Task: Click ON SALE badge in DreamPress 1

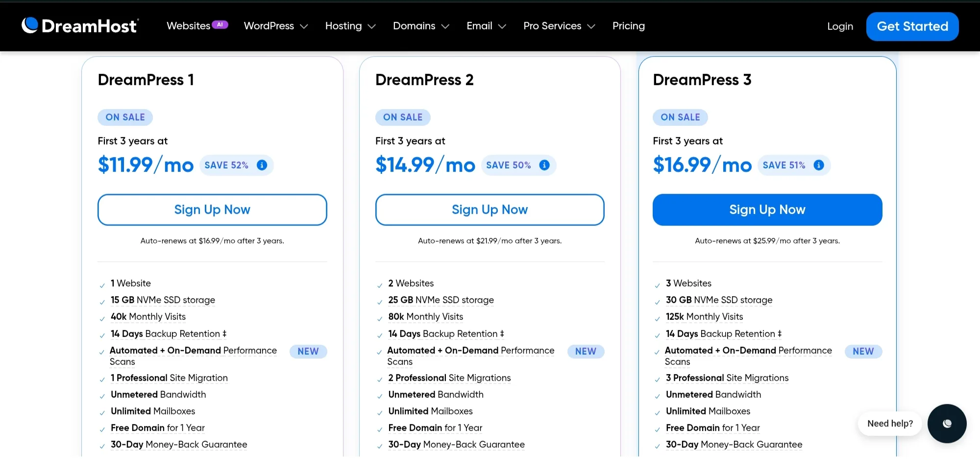Action: (125, 117)
